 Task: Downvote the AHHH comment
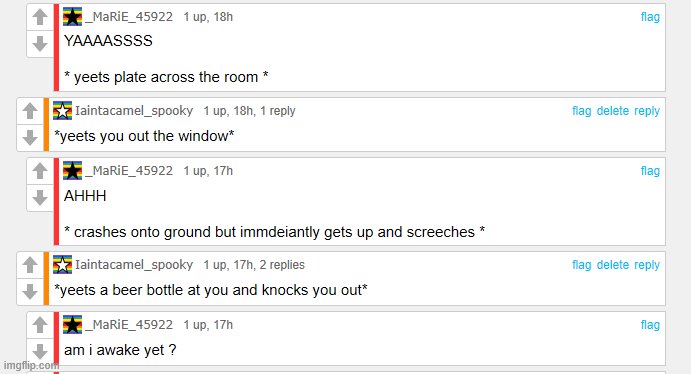click(40, 198)
